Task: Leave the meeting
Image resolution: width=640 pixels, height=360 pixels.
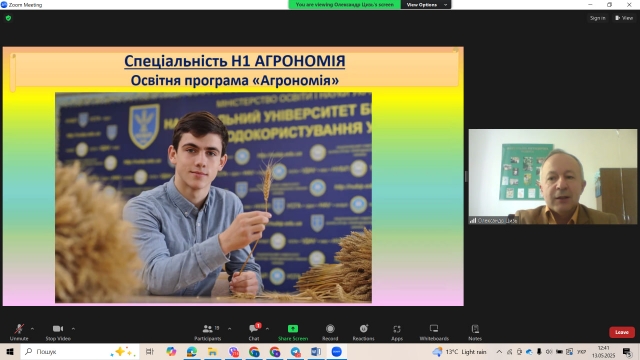Action: pos(622,332)
